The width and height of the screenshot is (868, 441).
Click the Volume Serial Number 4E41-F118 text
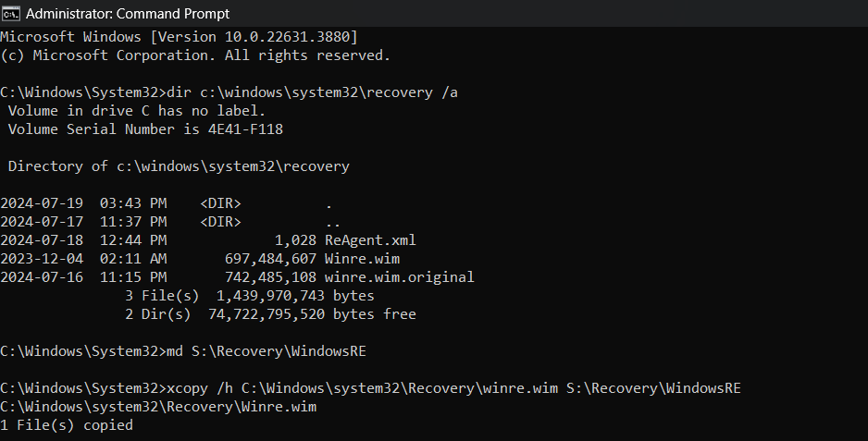145,129
